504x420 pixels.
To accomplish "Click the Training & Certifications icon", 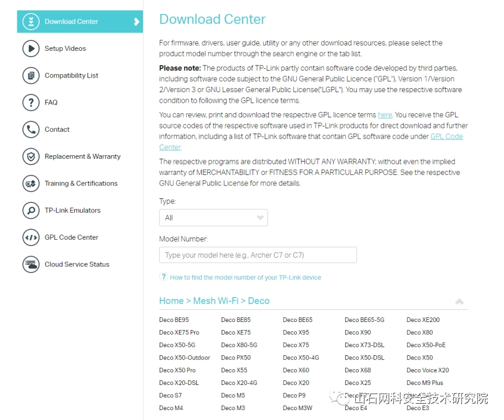I will (31, 184).
